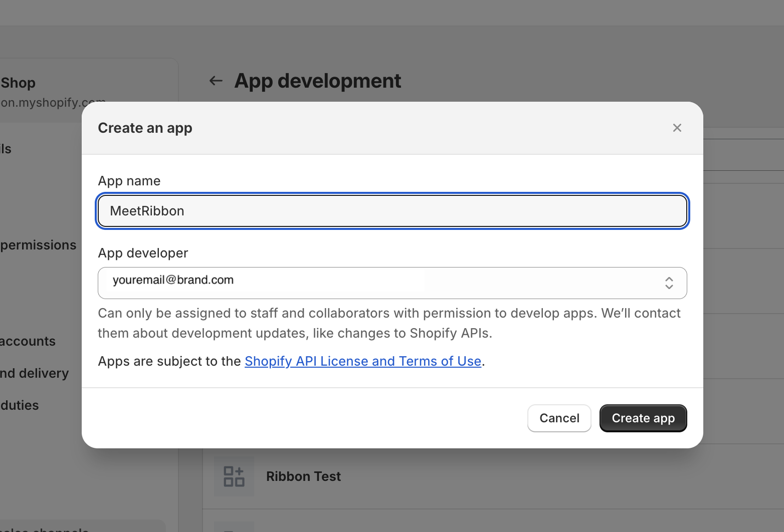Image resolution: width=784 pixels, height=532 pixels.
Task: Select the accounts item in sidebar
Action: pyautogui.click(x=28, y=341)
